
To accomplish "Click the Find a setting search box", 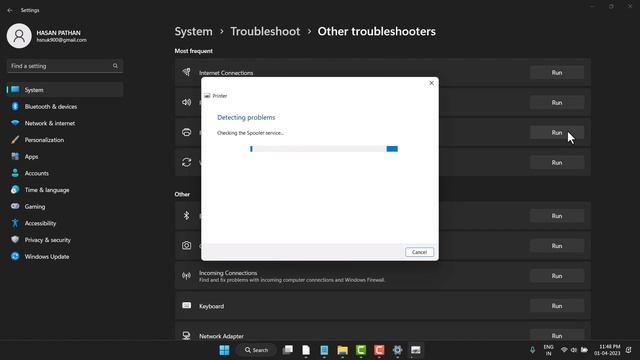I will pyautogui.click(x=65, y=66).
